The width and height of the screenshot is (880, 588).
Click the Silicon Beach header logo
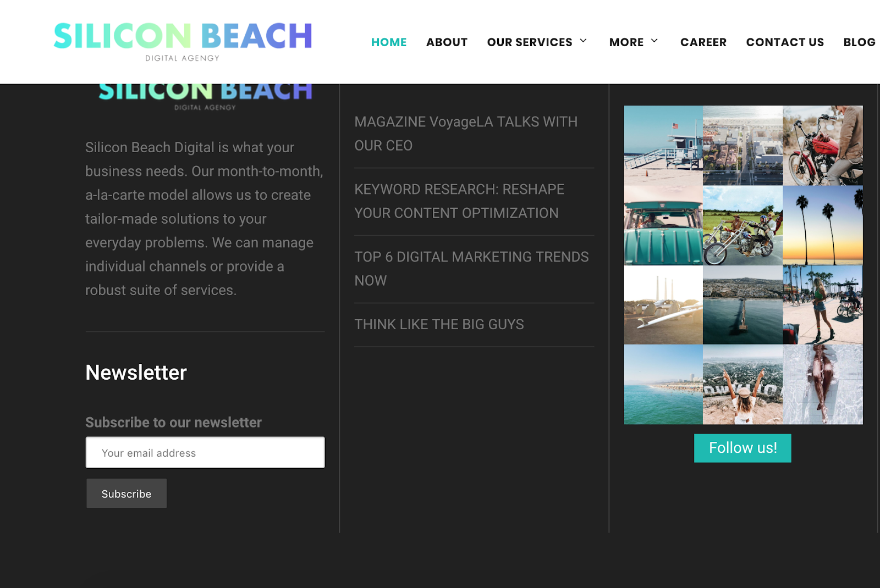(x=183, y=42)
